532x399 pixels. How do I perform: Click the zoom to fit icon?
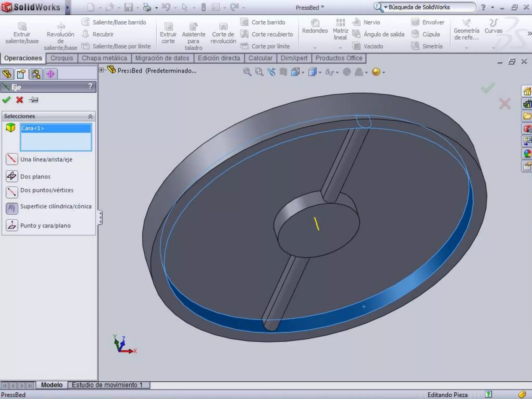(247, 72)
